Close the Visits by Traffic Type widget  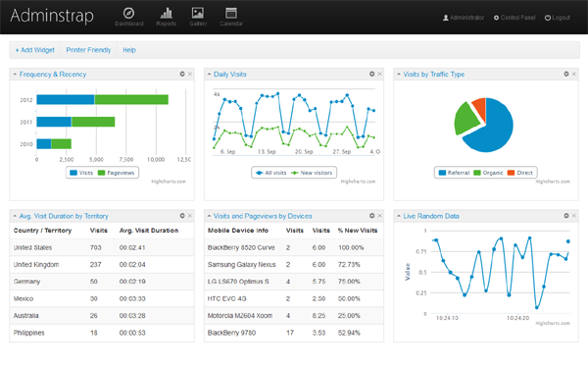pos(573,74)
